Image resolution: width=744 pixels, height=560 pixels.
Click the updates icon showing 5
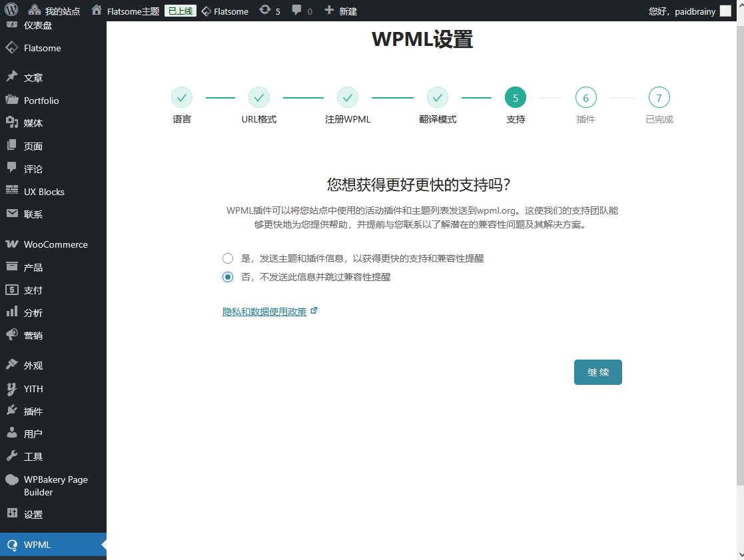click(x=265, y=10)
